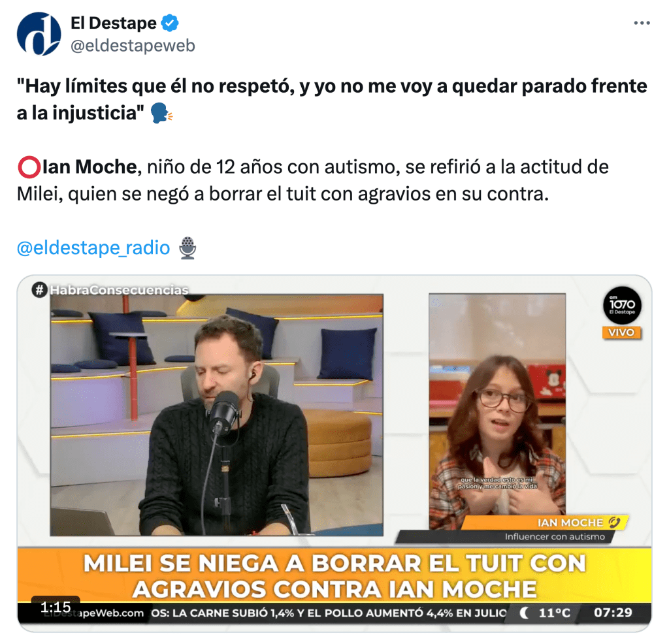Click the AM 1070 El Destape logo
Viewport: 669px width, 644px height.
622,306
